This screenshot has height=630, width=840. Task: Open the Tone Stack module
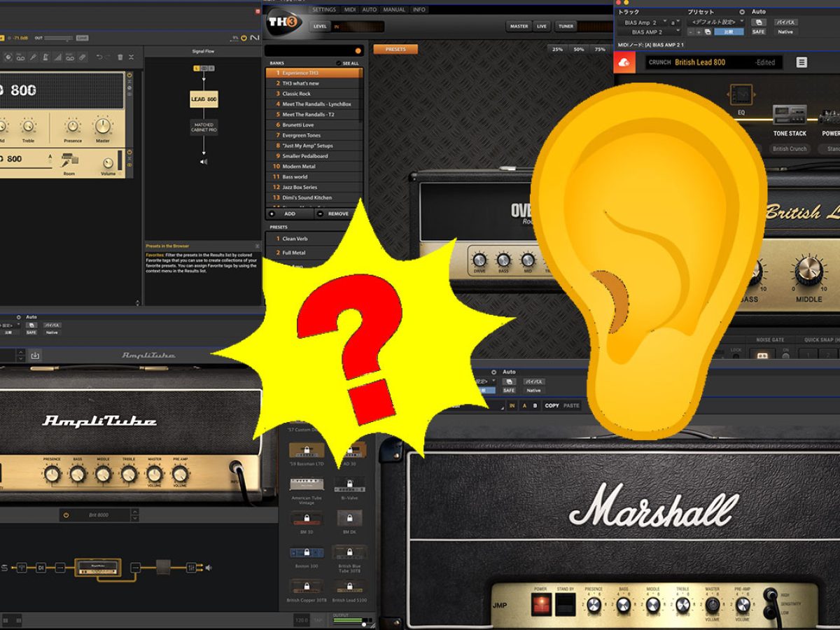pos(790,115)
